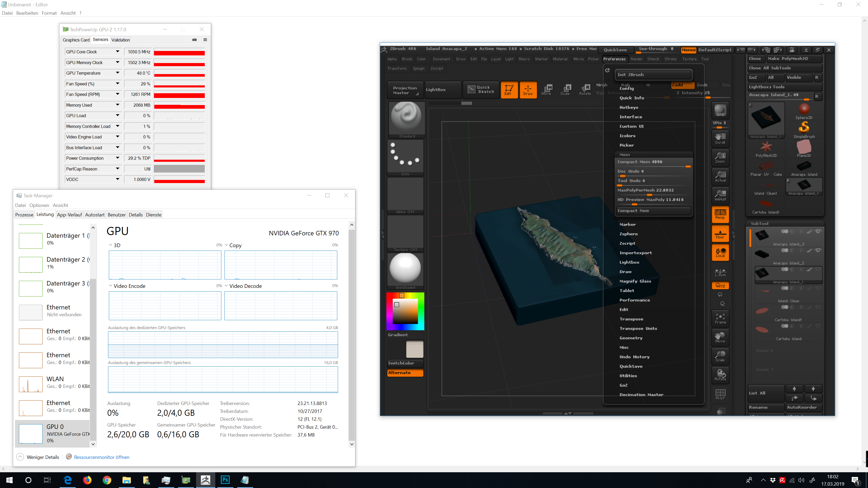Expand the Performance preferences section

click(635, 300)
